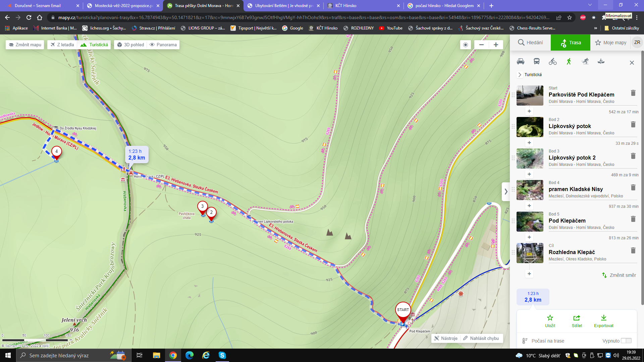The width and height of the screenshot is (644, 362).
Task: Open the Změnit mapu selector
Action: [x=25, y=45]
